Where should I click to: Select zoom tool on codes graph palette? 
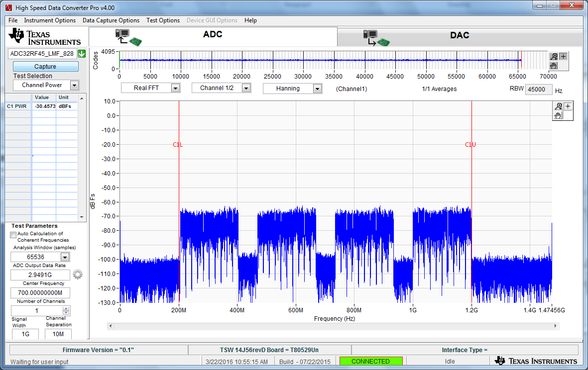(554, 57)
